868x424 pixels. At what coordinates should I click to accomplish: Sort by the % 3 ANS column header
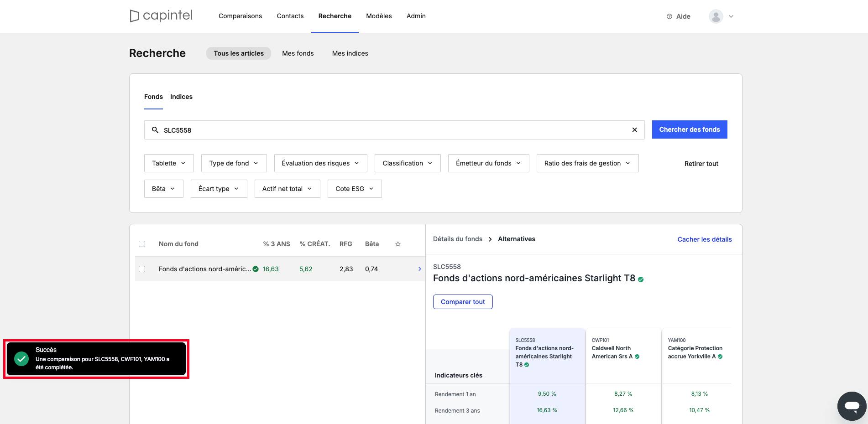(277, 244)
